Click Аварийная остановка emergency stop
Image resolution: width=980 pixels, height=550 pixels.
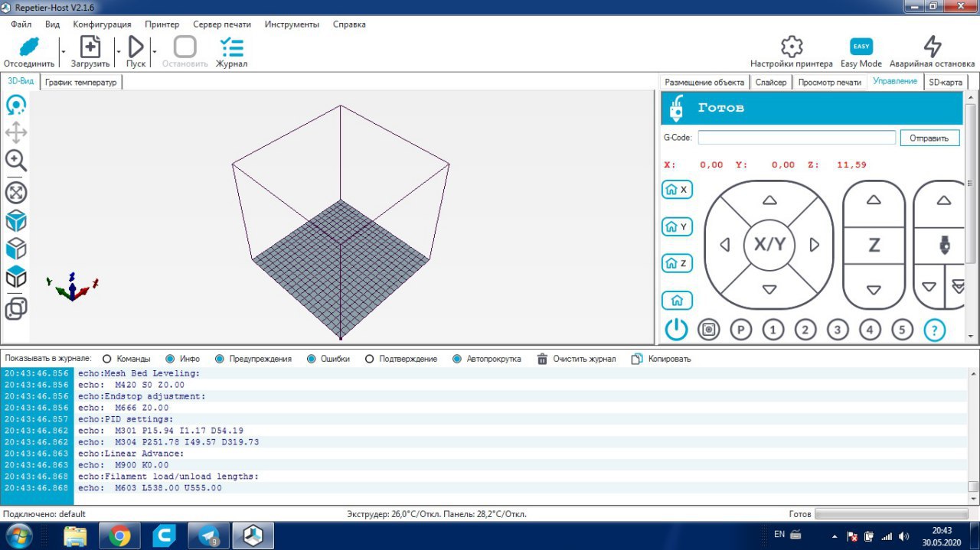click(x=932, y=46)
